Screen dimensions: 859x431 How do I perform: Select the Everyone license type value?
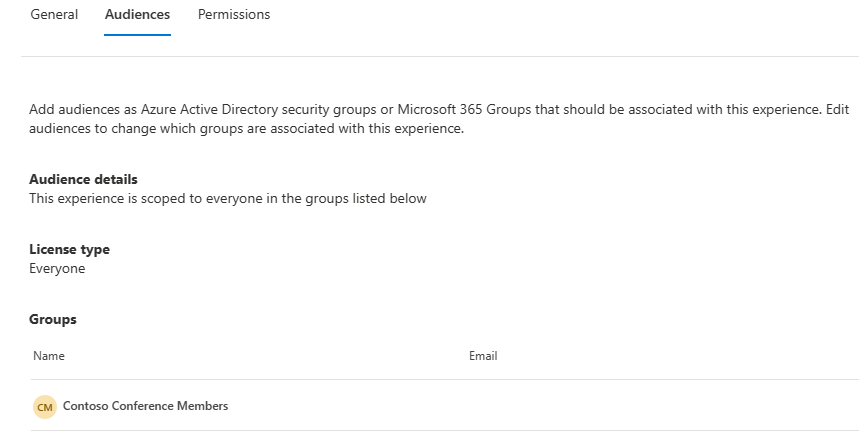(57, 268)
